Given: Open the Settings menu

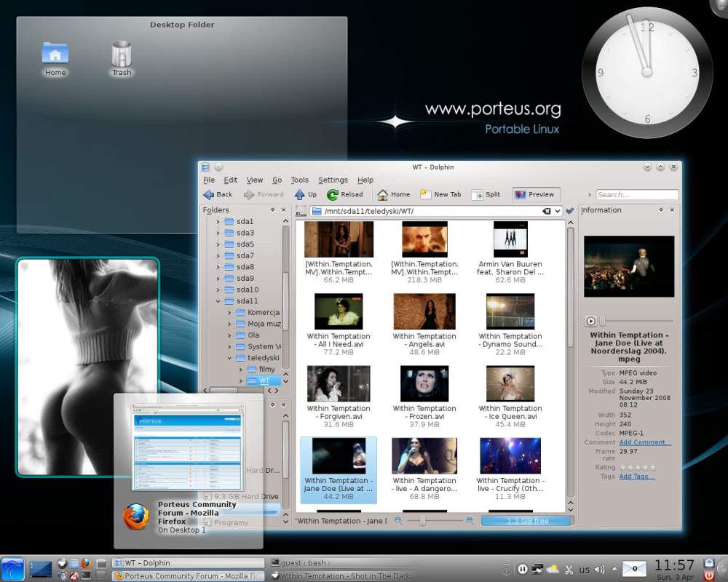Looking at the screenshot, I should point(333,180).
